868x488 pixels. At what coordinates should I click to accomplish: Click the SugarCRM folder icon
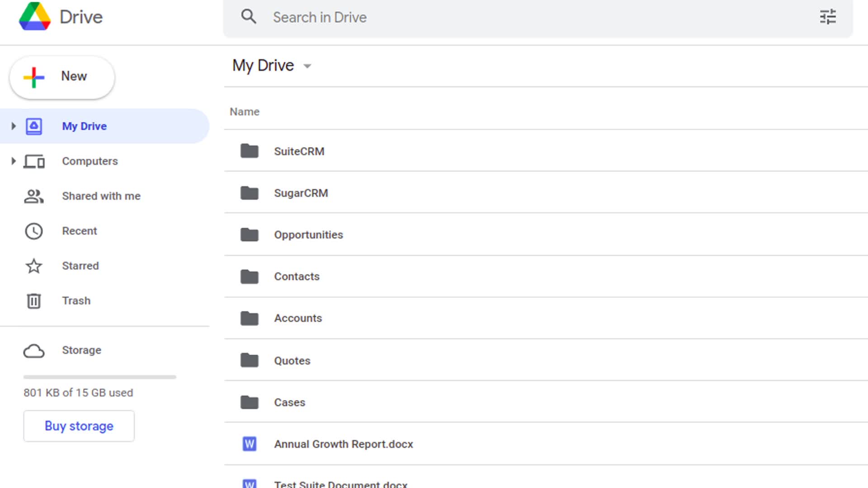point(250,193)
